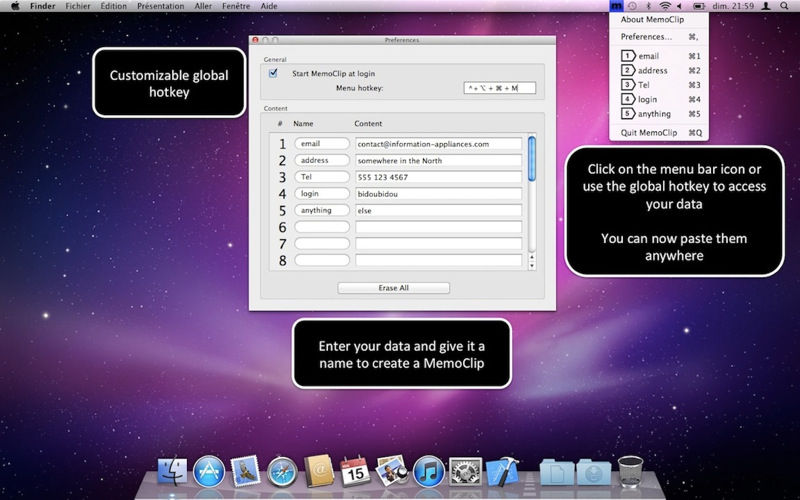Click the empty name field in row 6
Screen dimensions: 800x500
coord(322,227)
